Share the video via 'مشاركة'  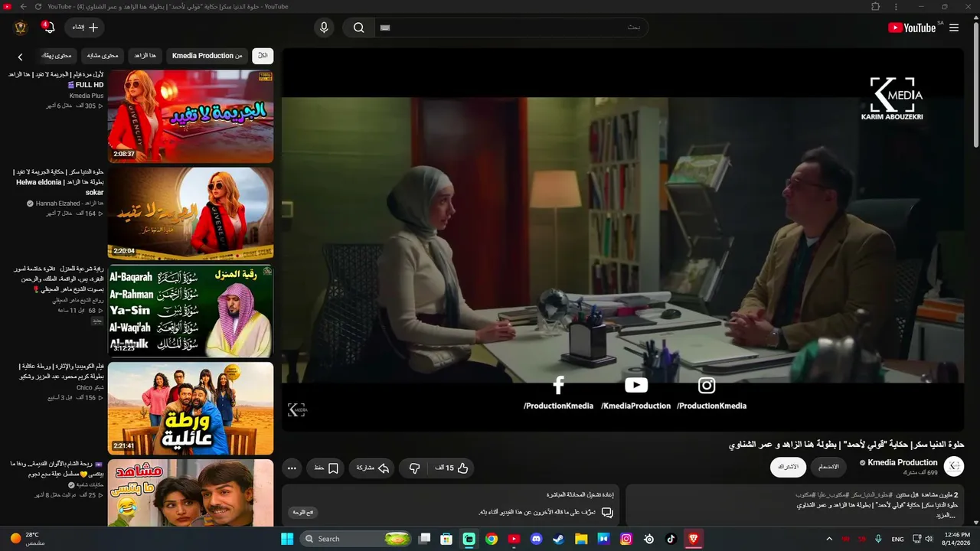pos(373,468)
